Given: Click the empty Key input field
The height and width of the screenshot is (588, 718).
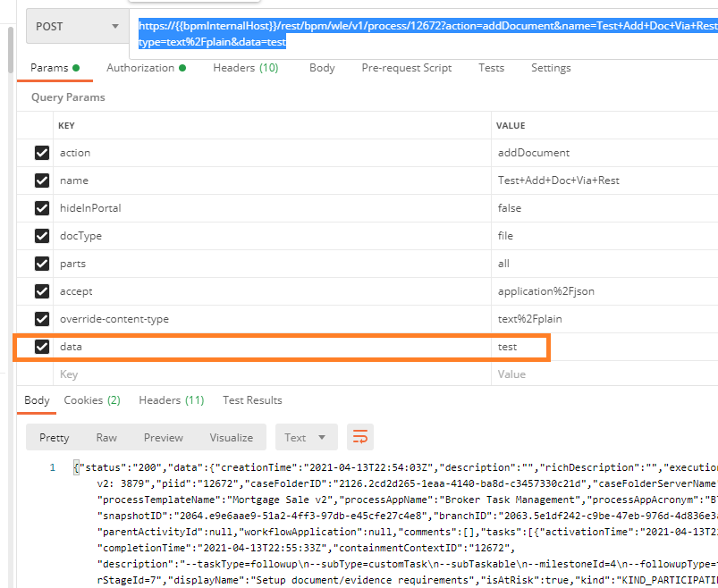Looking at the screenshot, I should point(272,374).
